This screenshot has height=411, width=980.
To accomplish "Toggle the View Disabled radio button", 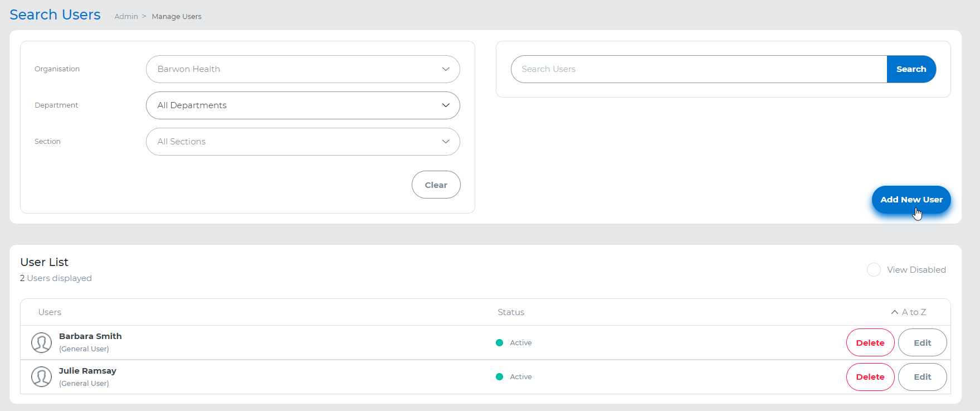I will click(x=874, y=270).
